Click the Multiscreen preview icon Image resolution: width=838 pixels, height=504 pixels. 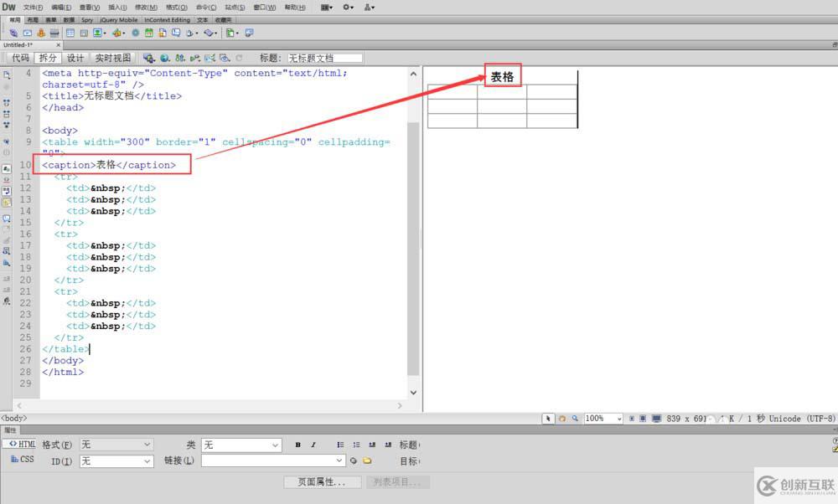click(148, 58)
